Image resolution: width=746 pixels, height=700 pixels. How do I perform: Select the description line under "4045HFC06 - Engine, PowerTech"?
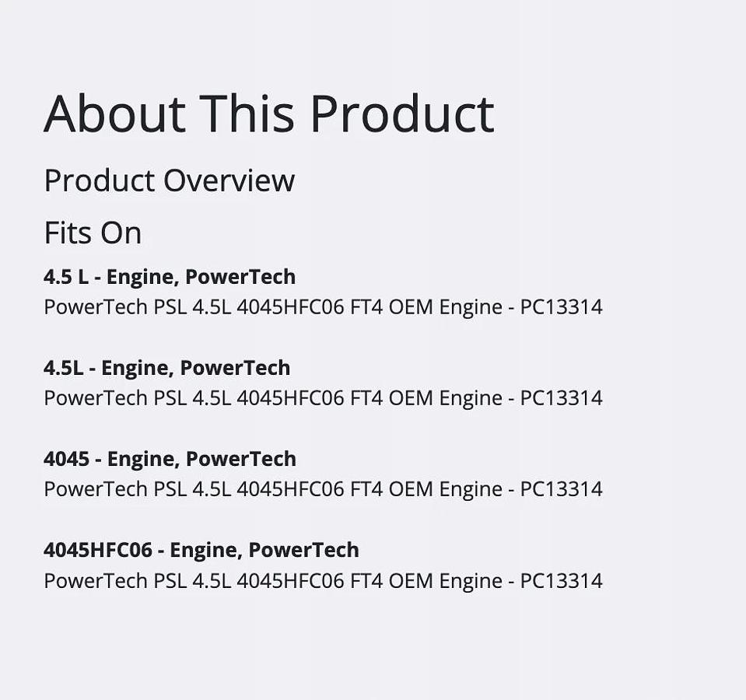click(323, 581)
